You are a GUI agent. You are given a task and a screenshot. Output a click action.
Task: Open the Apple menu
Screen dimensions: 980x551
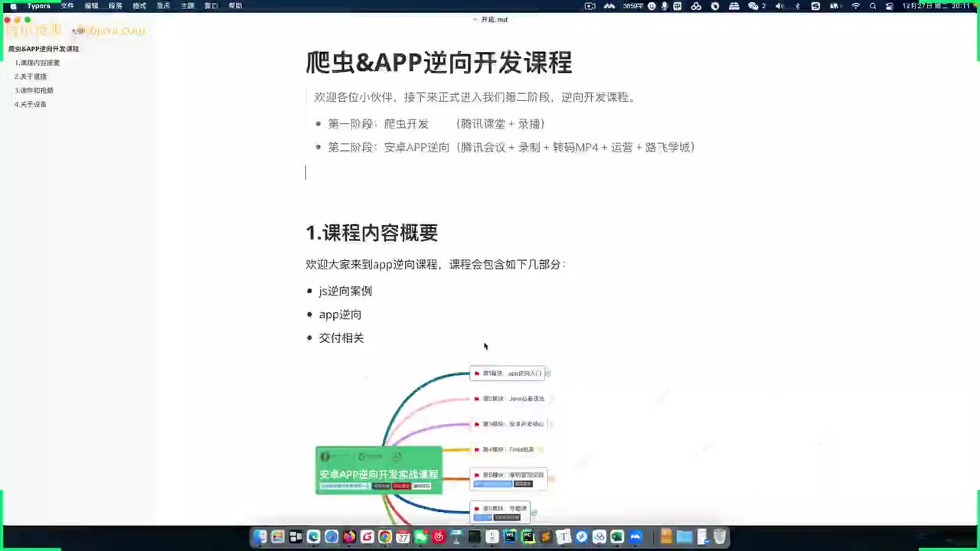(12, 5)
